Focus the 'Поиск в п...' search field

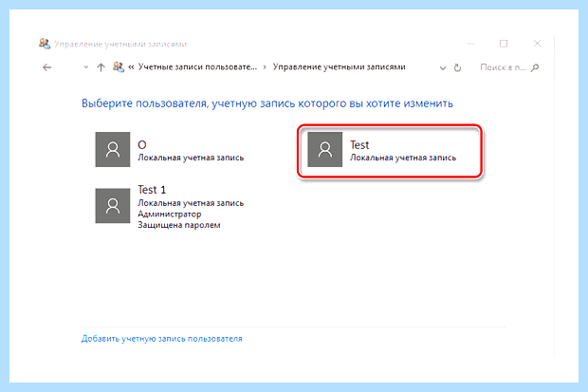(x=503, y=67)
